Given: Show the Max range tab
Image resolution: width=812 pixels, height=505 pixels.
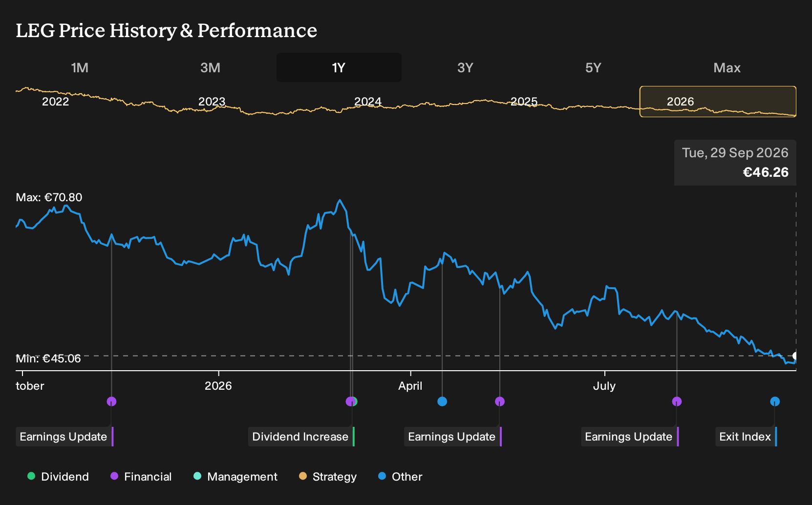Looking at the screenshot, I should point(727,67).
